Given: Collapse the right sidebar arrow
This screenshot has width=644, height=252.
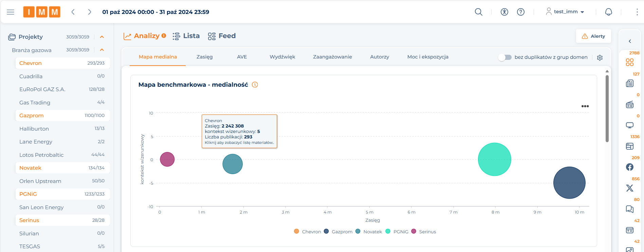Looking at the screenshot, I should [x=630, y=41].
